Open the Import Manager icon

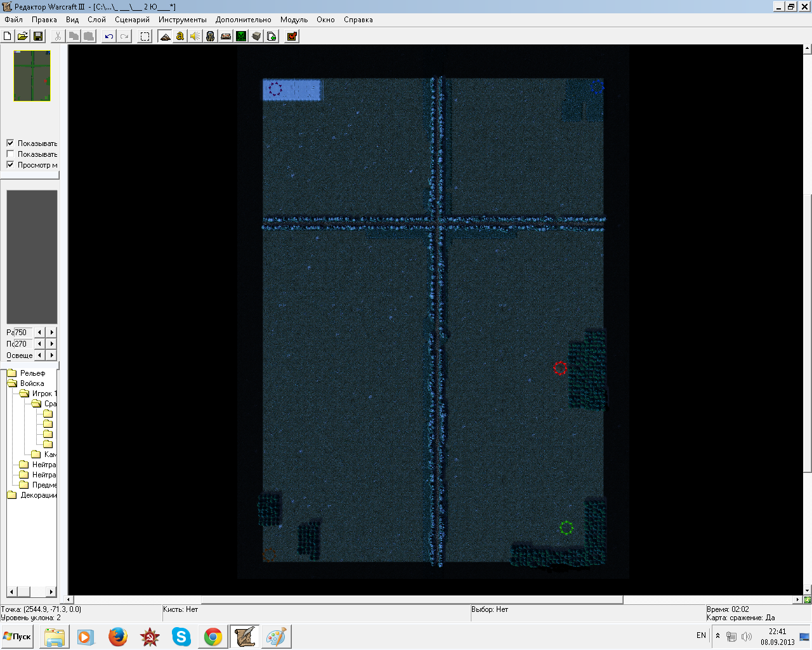coord(272,36)
